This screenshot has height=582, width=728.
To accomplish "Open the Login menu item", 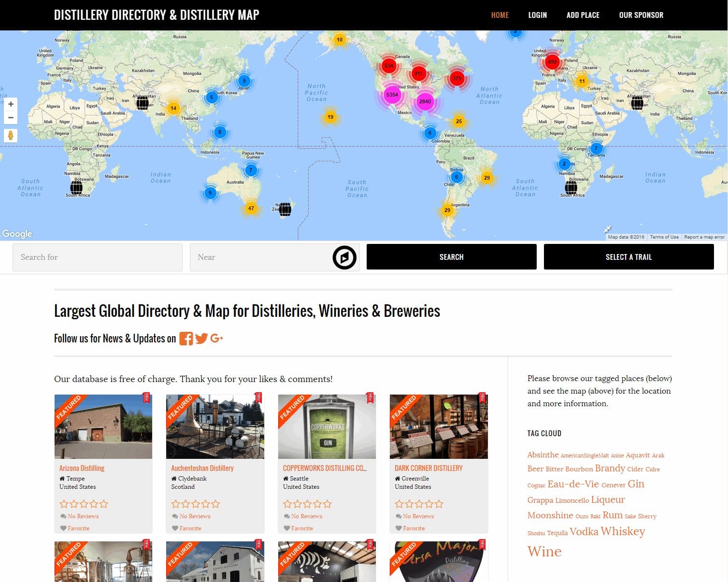I will [x=537, y=15].
